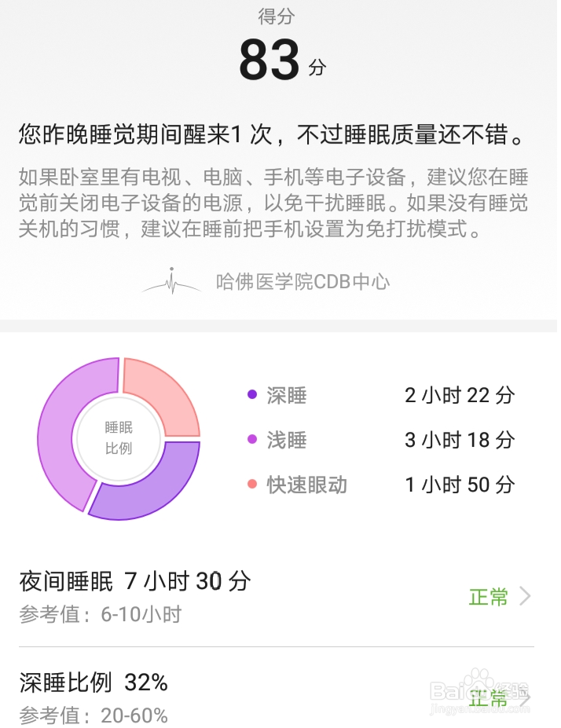Expand the chevron next to 深睡比例 正常
561x728 pixels.
525,698
